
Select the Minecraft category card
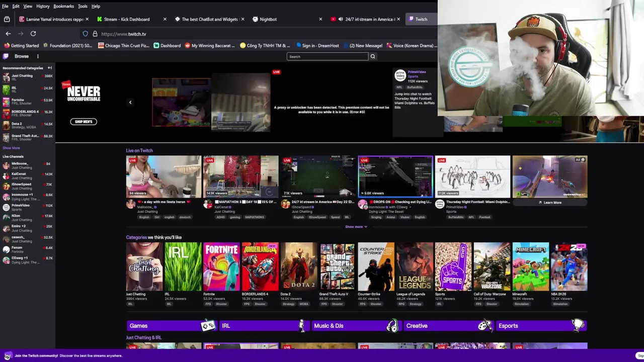(x=531, y=266)
